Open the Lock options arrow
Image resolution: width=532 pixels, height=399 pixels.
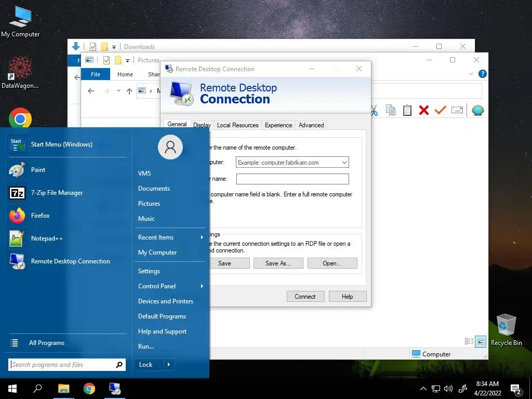pos(169,365)
